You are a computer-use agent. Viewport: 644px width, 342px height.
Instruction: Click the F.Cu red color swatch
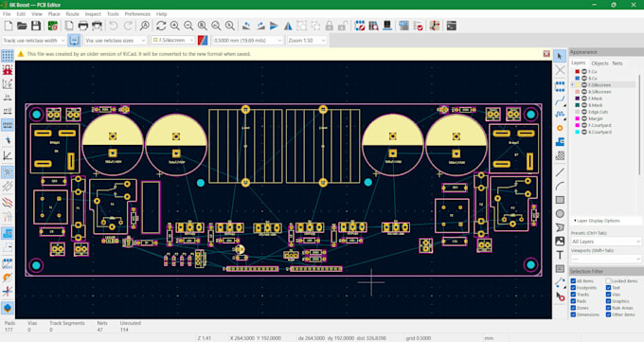pos(577,71)
